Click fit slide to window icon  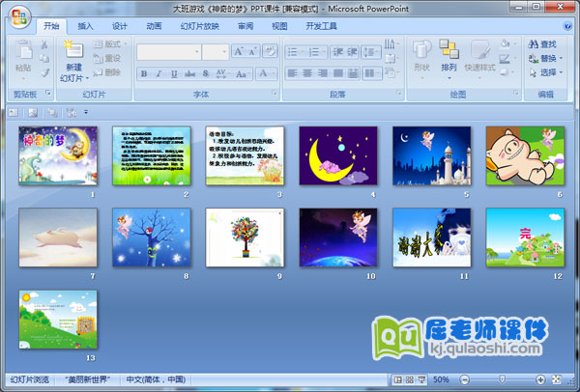point(555,380)
